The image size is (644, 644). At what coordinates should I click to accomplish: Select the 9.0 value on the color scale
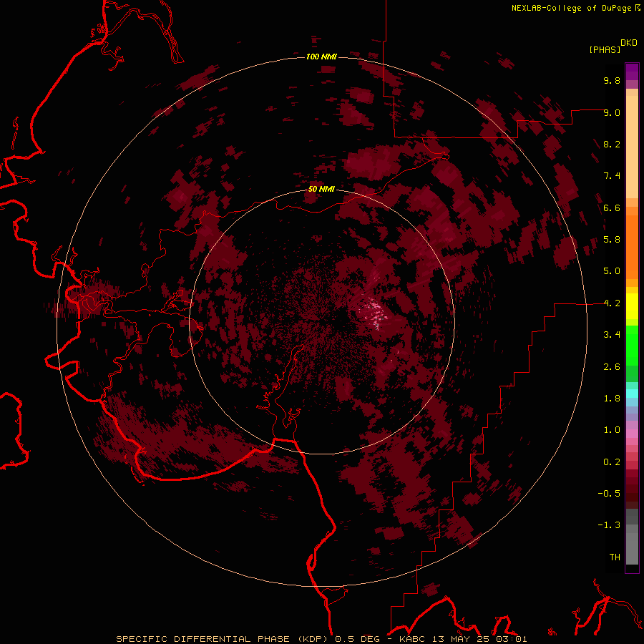pos(612,112)
